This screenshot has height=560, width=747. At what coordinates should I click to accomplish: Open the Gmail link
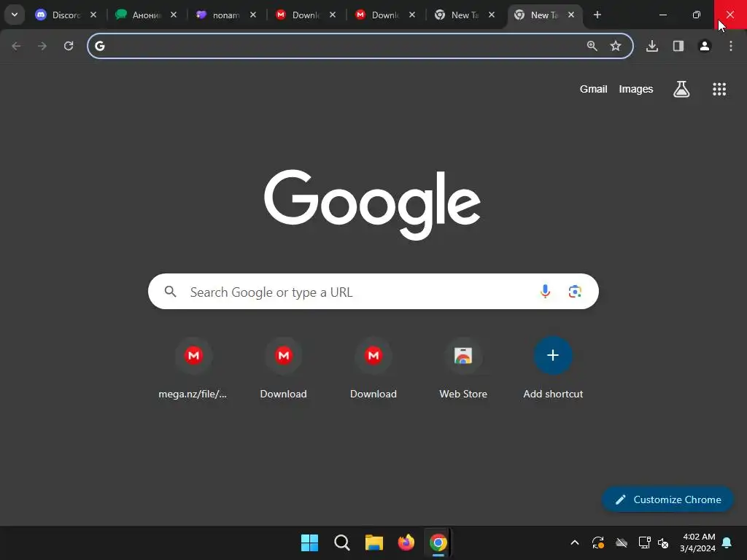[x=593, y=89]
